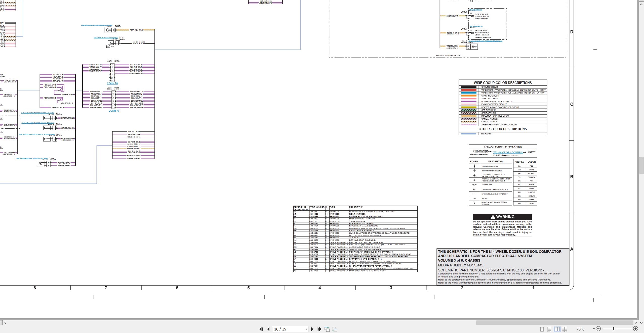Click the Highways blue swatch
The height and width of the screenshot is (333, 644).
469,134
